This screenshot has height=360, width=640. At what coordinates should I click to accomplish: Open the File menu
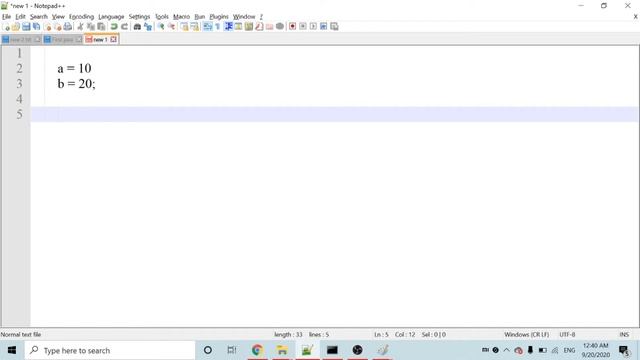point(7,17)
